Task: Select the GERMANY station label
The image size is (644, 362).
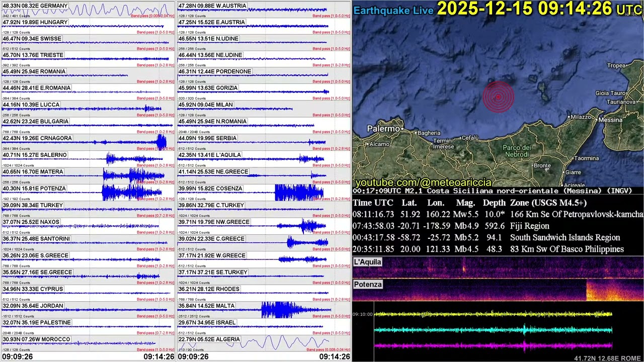Action: point(35,6)
